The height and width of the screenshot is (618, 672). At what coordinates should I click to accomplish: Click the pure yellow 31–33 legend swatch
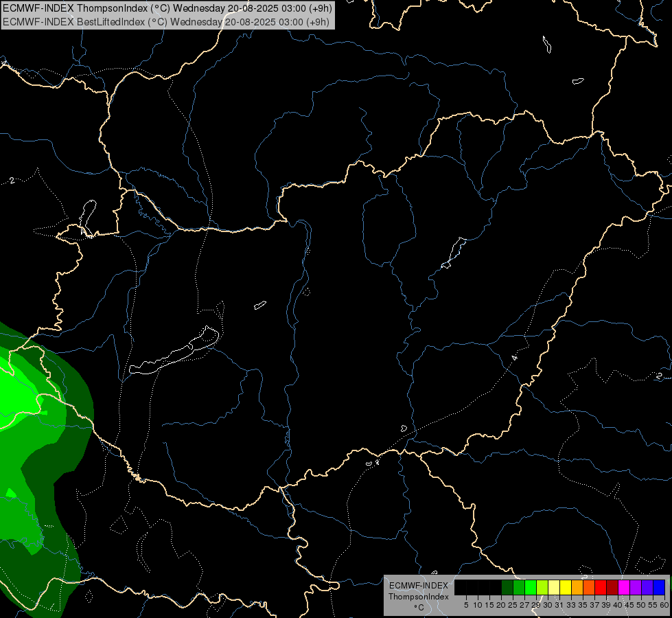(x=566, y=587)
